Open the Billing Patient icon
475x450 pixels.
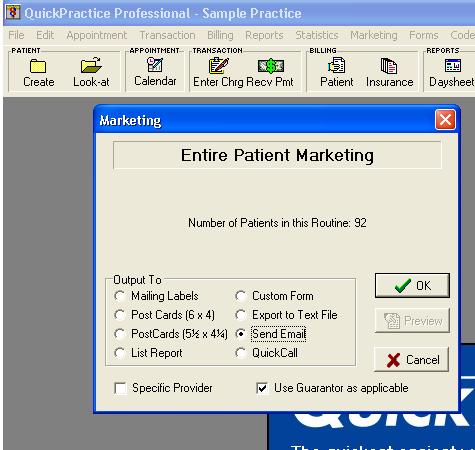[x=336, y=65]
